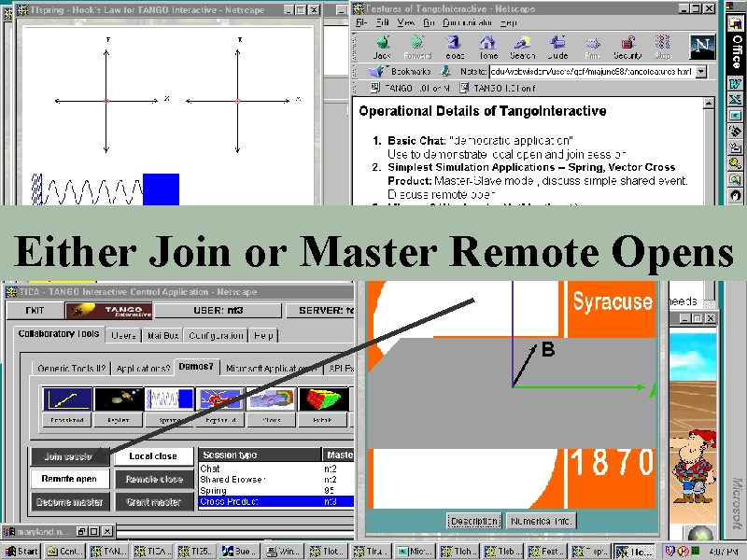The image size is (747, 560).
Task: Switch to the Help tab in TICA
Action: 263,336
